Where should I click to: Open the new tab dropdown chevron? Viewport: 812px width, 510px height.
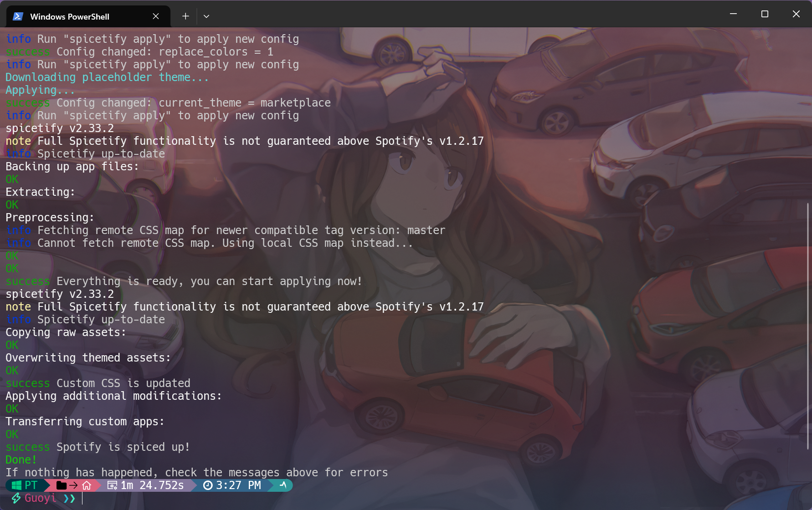[x=206, y=16]
